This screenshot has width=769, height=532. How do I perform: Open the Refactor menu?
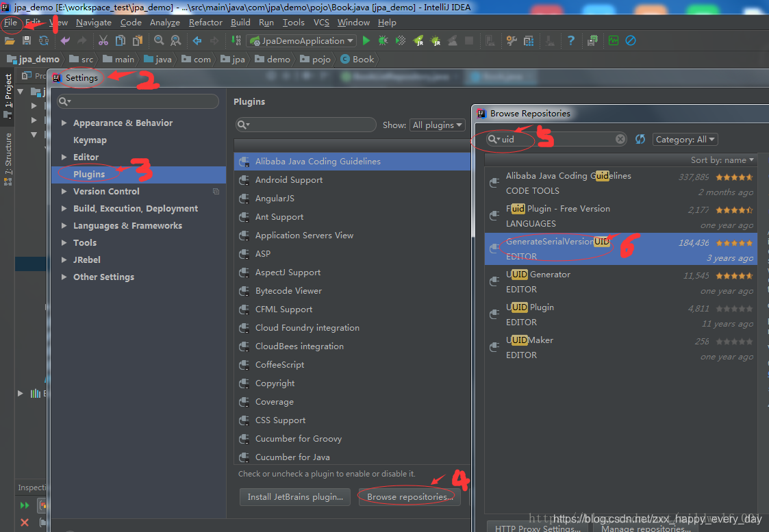pyautogui.click(x=205, y=23)
